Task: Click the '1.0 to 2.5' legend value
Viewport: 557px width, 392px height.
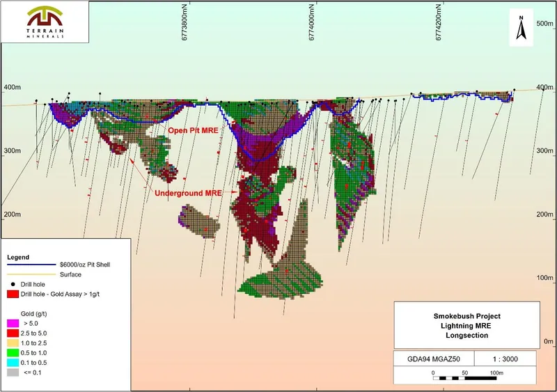Action: [33, 343]
